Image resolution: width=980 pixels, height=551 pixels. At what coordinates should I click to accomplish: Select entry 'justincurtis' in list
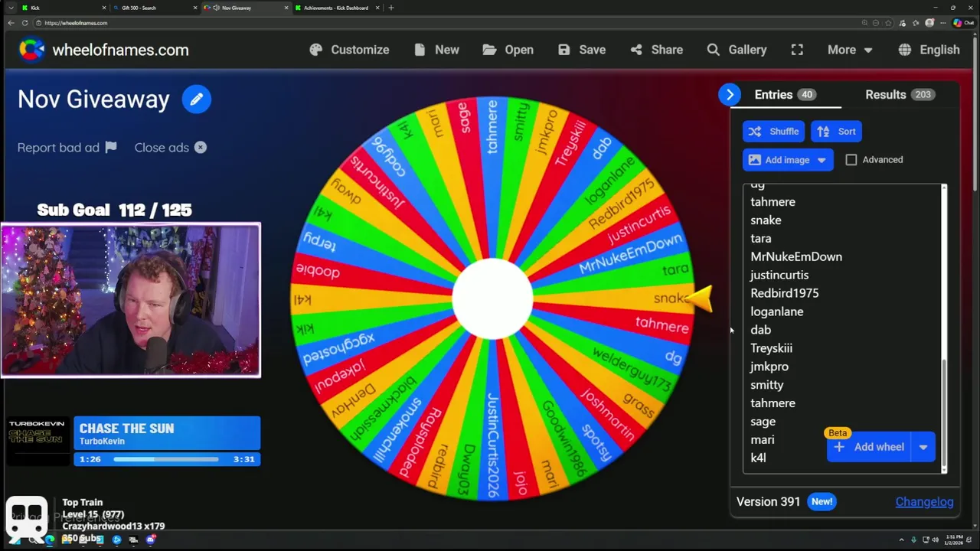pos(779,275)
